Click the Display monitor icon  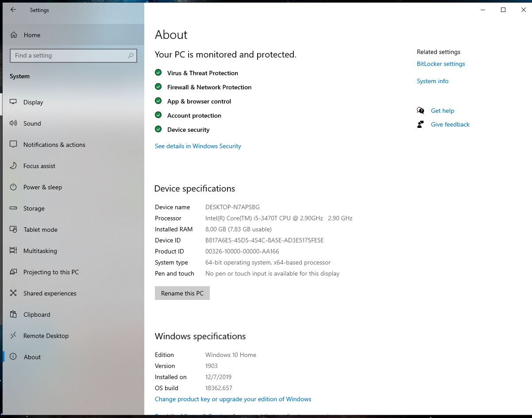(x=13, y=102)
